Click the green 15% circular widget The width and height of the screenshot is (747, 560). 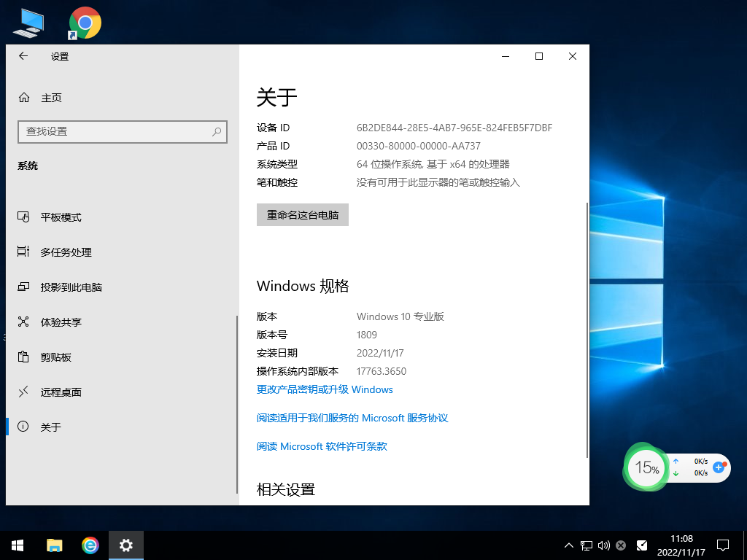[646, 467]
